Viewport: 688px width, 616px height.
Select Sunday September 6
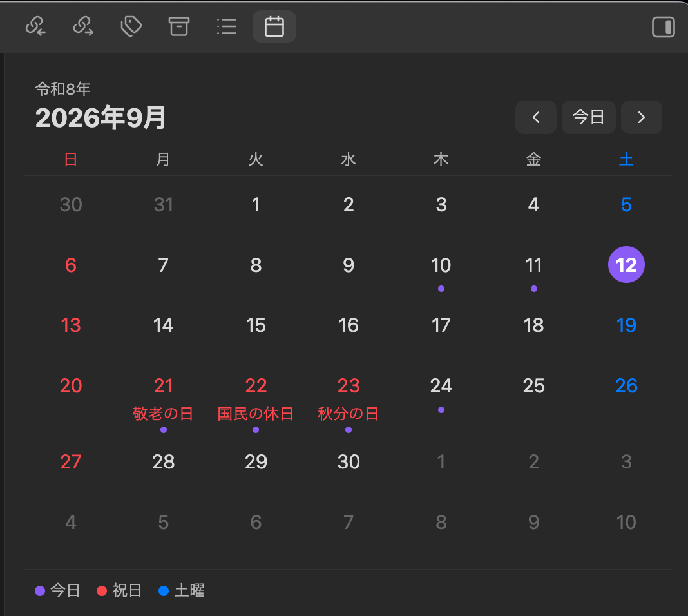[x=71, y=265]
